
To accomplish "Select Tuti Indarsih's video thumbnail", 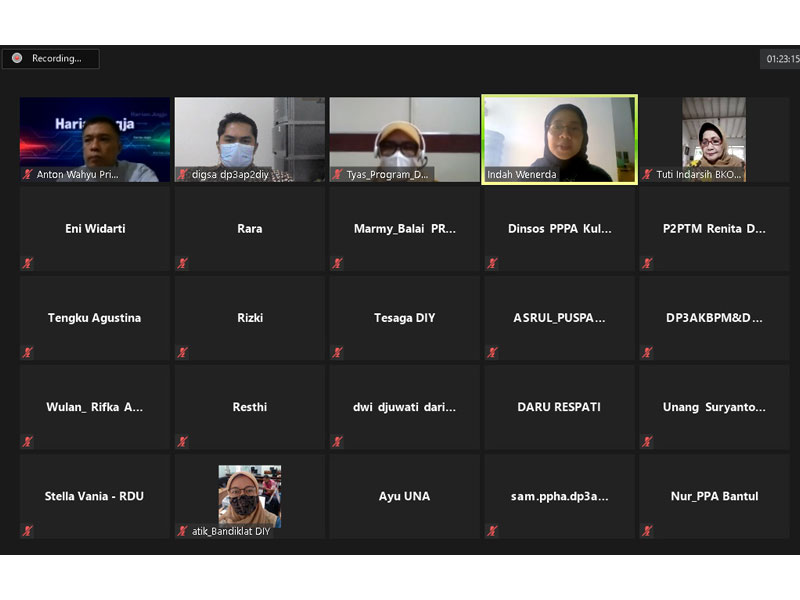I will (x=714, y=138).
